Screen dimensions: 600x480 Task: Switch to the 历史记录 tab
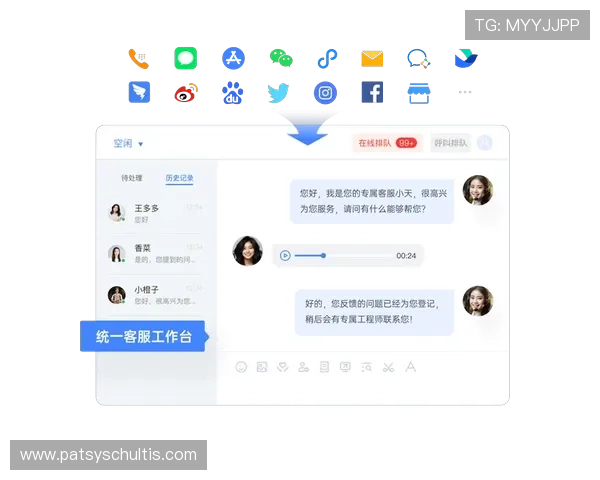pos(179,178)
